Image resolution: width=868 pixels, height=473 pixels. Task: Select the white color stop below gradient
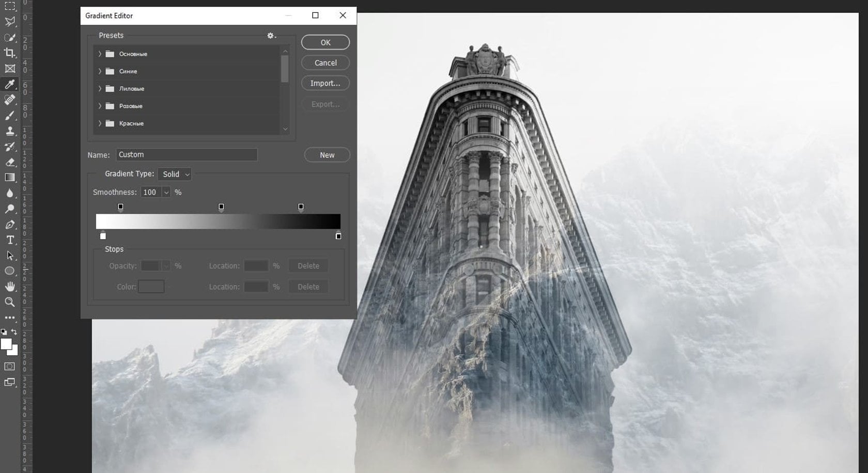point(103,236)
